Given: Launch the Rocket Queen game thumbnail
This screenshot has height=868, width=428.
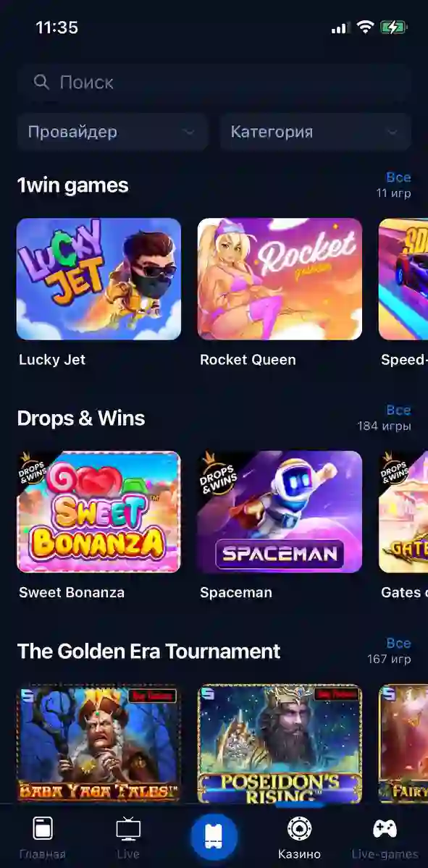Looking at the screenshot, I should [280, 279].
